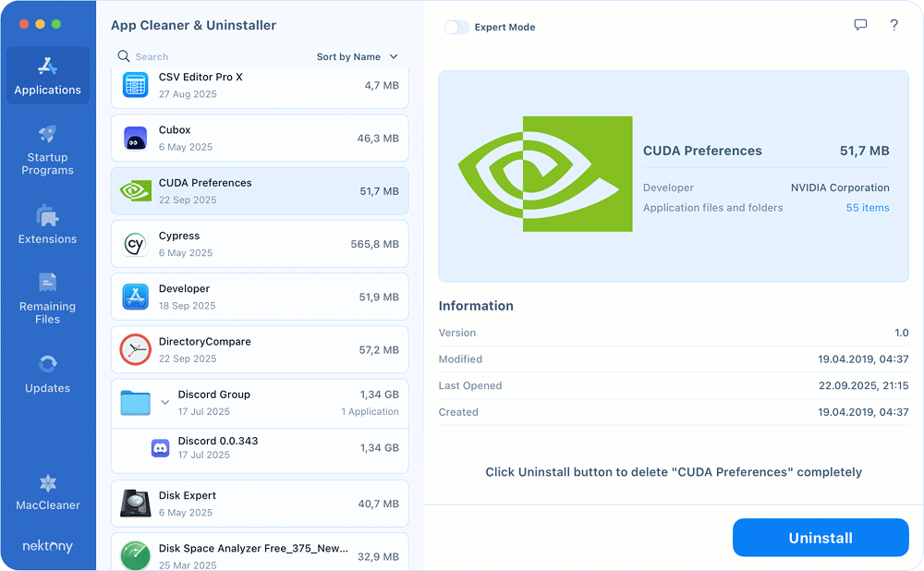Click the Uninstall button
924x571 pixels.
[x=821, y=538]
